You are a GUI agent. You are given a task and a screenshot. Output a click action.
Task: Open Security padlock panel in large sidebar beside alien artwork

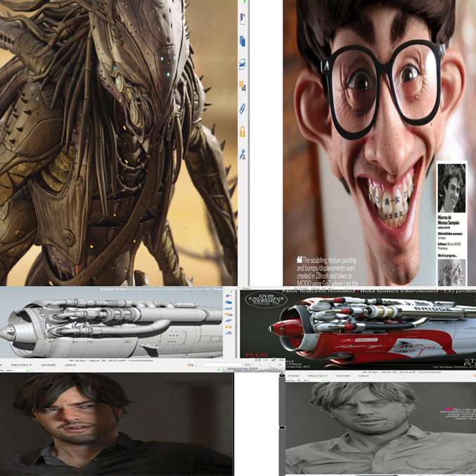pyautogui.click(x=243, y=131)
